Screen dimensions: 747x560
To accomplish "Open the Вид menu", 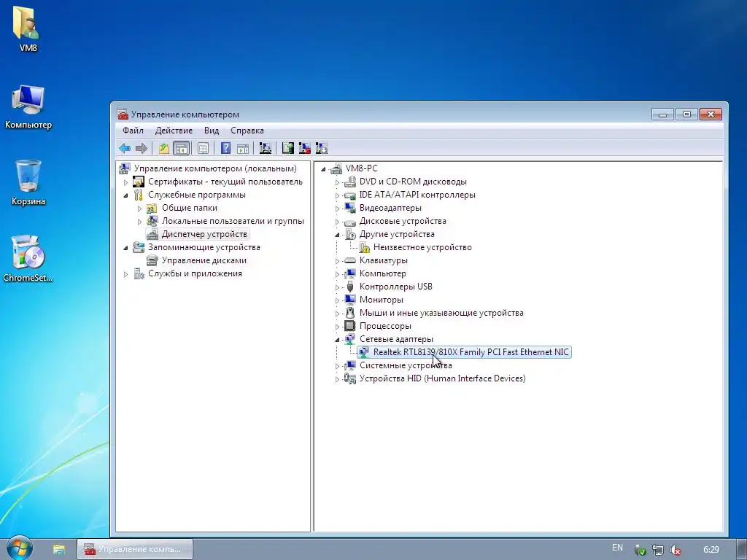I will (x=212, y=131).
